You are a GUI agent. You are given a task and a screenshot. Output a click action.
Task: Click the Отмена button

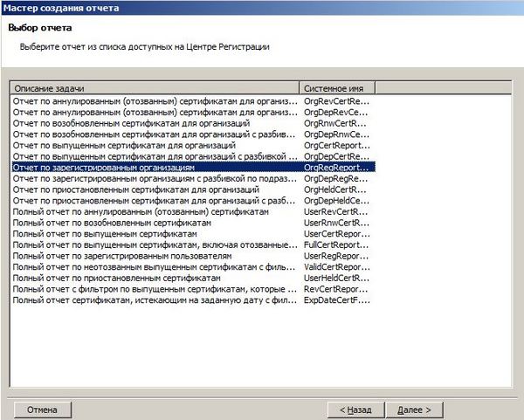[43, 410]
